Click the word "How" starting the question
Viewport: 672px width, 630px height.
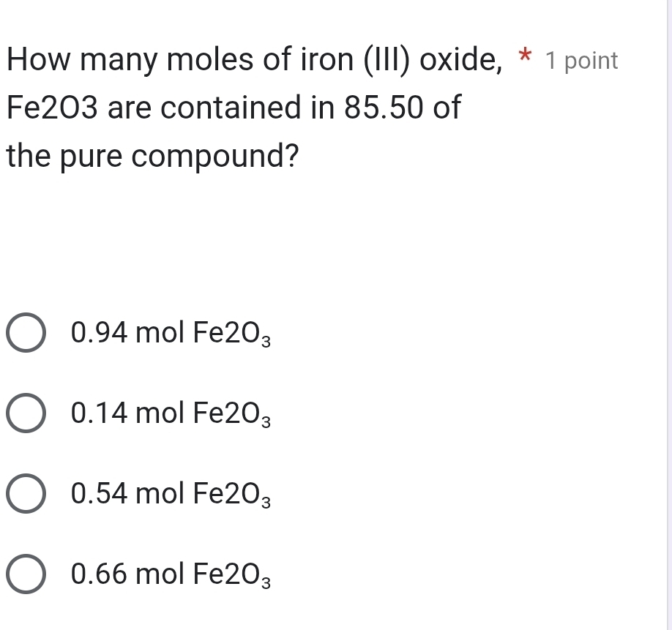[x=37, y=60]
